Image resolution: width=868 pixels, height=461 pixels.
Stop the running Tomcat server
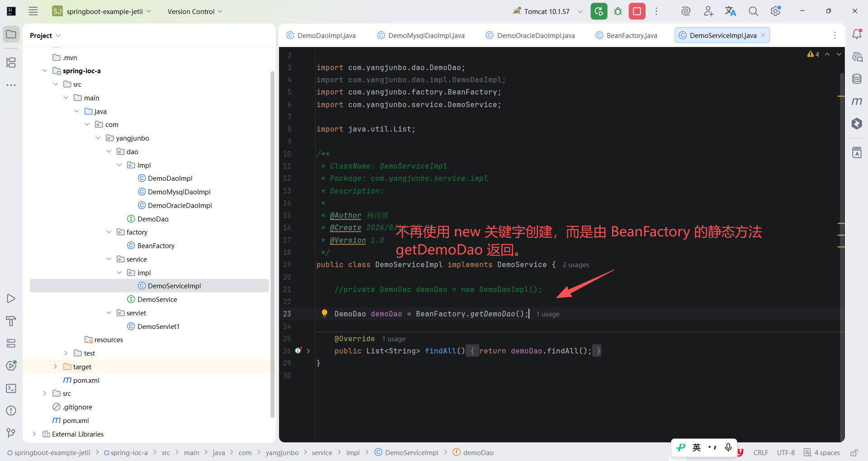[637, 11]
